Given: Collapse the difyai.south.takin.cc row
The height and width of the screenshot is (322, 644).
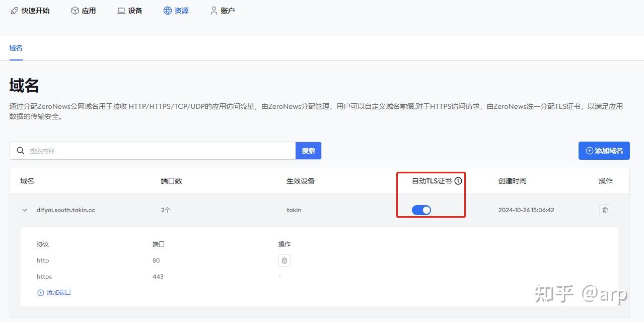Looking at the screenshot, I should pos(25,210).
